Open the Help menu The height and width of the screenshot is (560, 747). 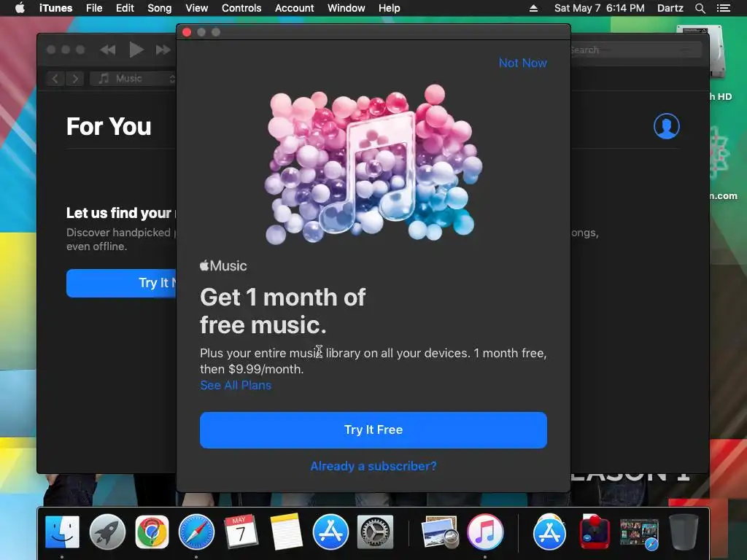(390, 8)
